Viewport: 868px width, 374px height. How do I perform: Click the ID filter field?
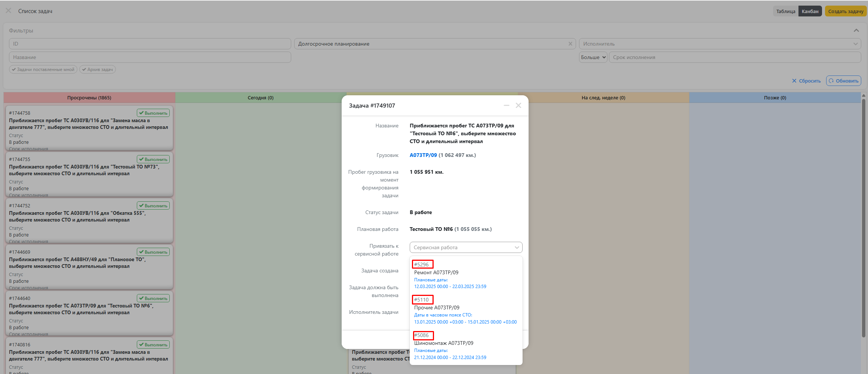150,44
